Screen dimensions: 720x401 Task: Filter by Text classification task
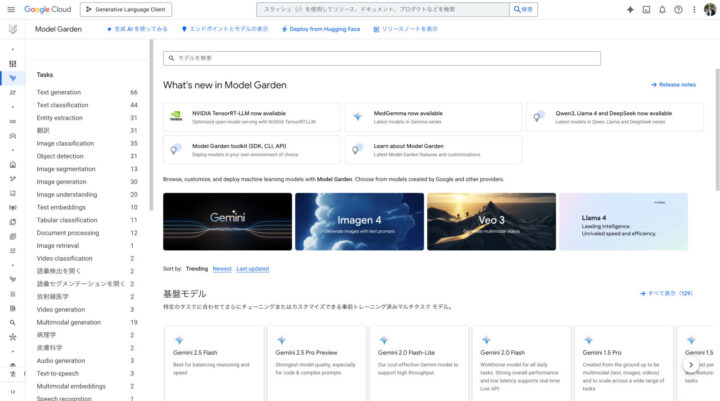(87, 105)
